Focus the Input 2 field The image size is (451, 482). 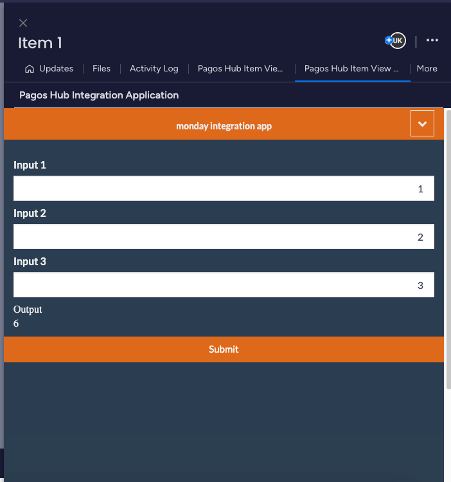coord(224,236)
